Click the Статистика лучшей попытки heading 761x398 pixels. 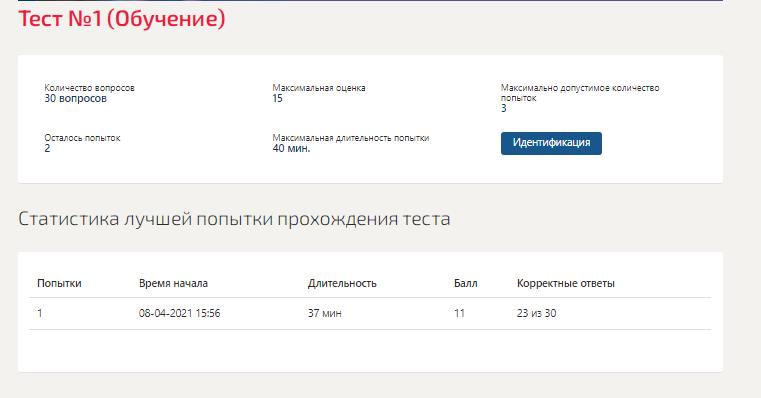(x=234, y=219)
